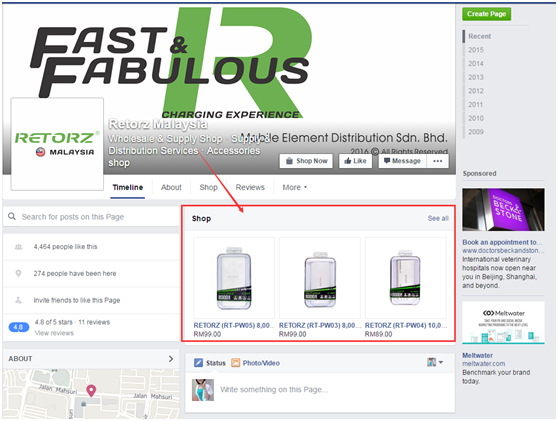Click 'Book an appointment to...' ad link
The image size is (558, 421).
(502, 242)
